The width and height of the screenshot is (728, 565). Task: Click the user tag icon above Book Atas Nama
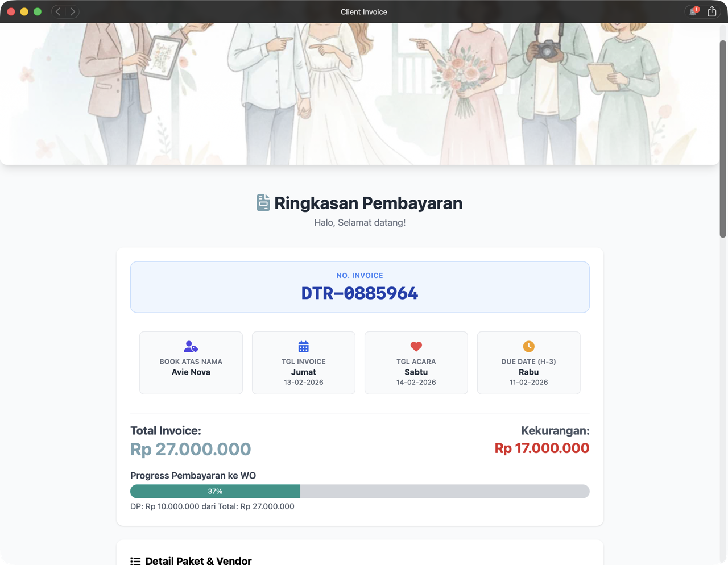(191, 346)
